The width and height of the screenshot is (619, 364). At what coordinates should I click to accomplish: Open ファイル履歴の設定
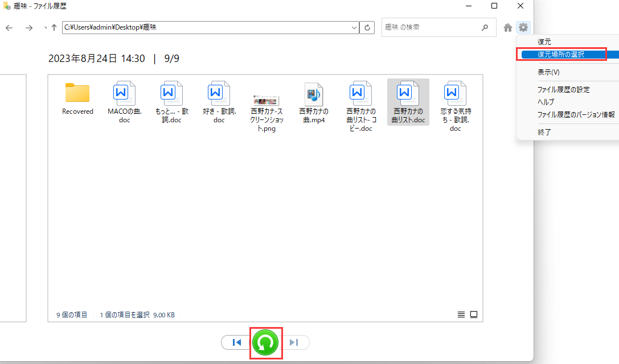click(563, 90)
